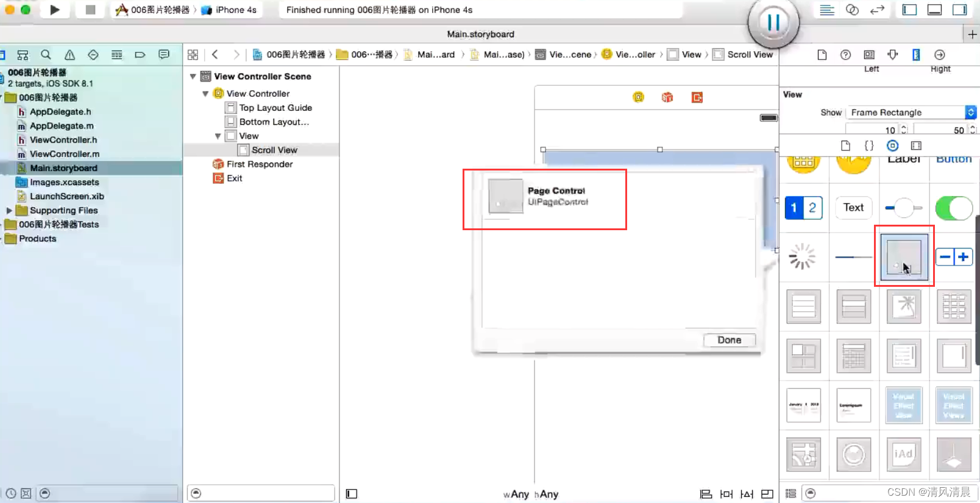Viewport: 980px width, 503px height.
Task: Click Vie...cene breadcrumb segment
Action: pos(563,54)
